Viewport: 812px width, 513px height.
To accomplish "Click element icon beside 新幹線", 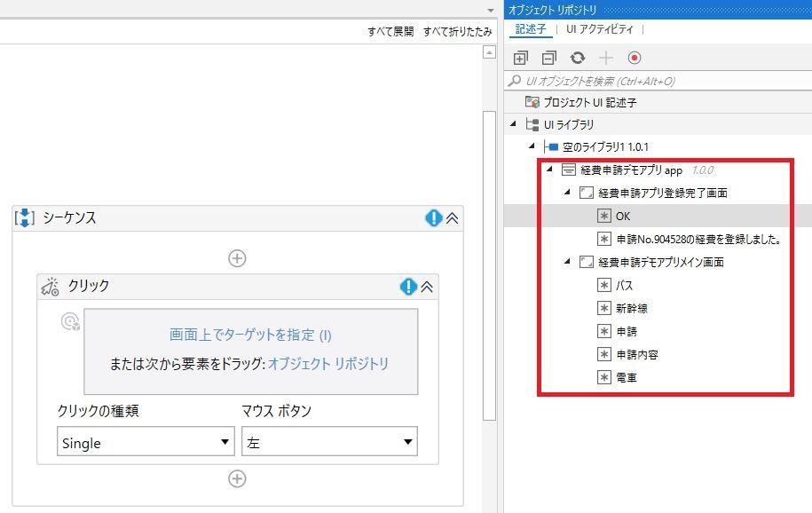I will tap(603, 308).
